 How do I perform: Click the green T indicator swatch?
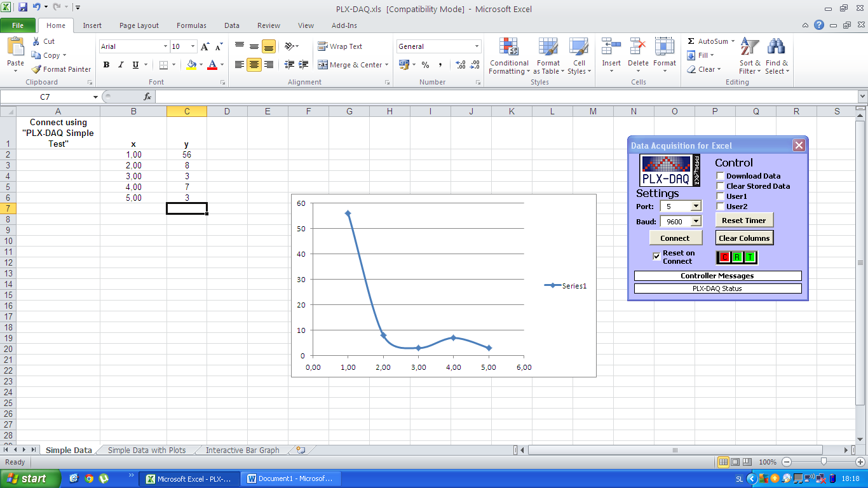[x=749, y=257]
